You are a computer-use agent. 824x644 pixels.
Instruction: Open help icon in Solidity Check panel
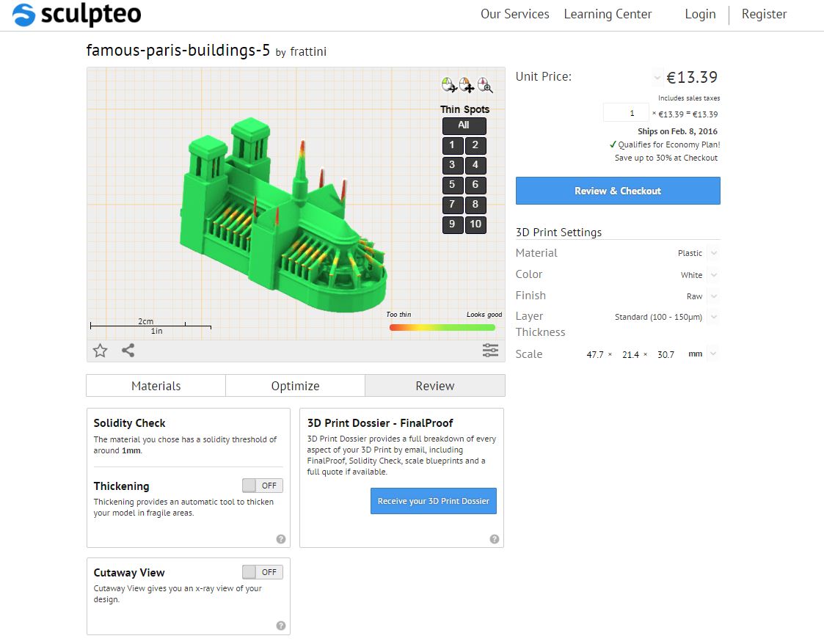coord(281,539)
